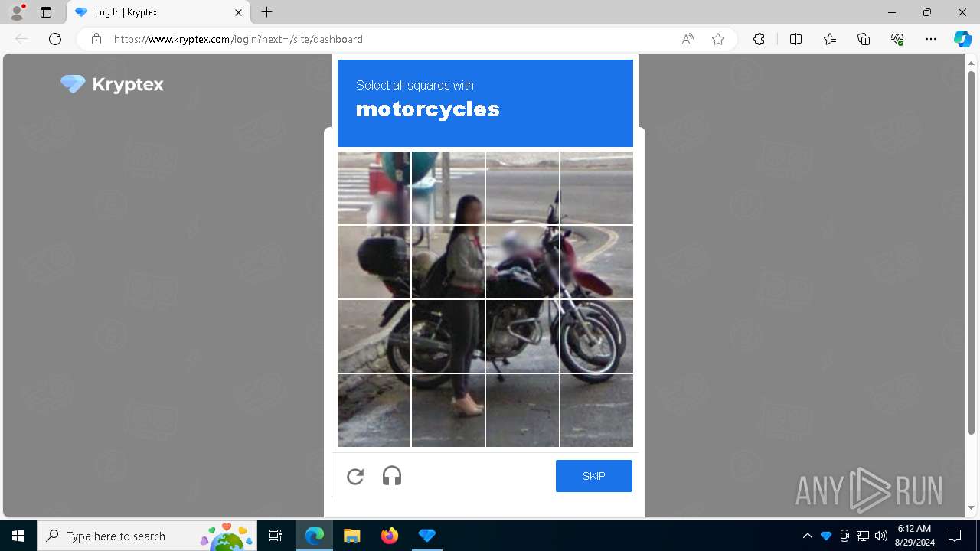Open Firefox from taskbar

tap(390, 536)
